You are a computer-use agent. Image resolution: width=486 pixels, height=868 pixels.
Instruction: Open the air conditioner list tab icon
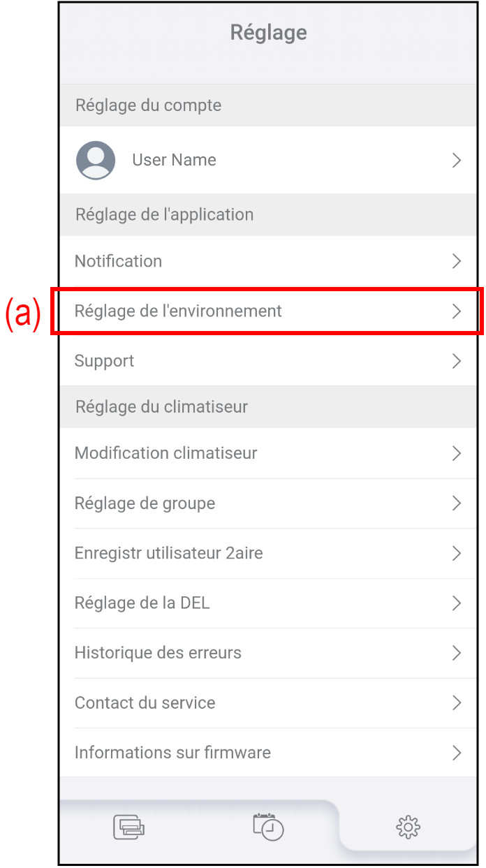[x=128, y=827]
